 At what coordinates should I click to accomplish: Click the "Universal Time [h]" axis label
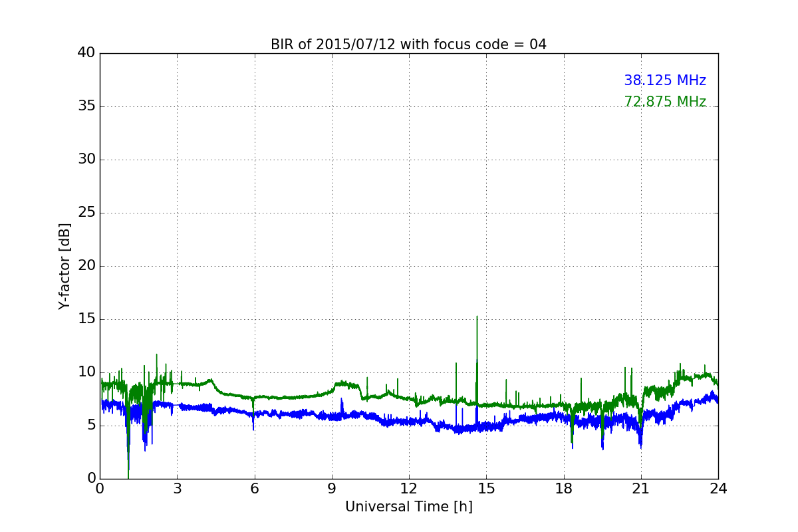[408, 507]
